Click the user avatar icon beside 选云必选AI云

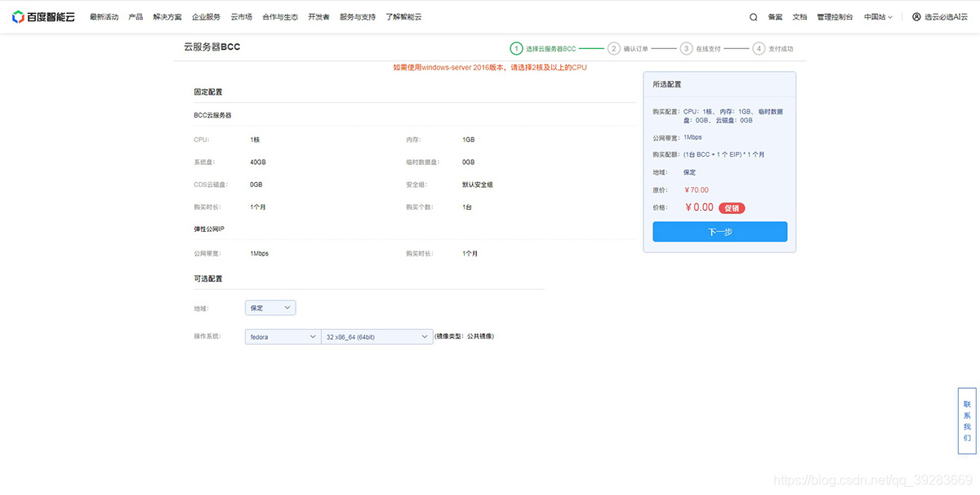click(916, 16)
